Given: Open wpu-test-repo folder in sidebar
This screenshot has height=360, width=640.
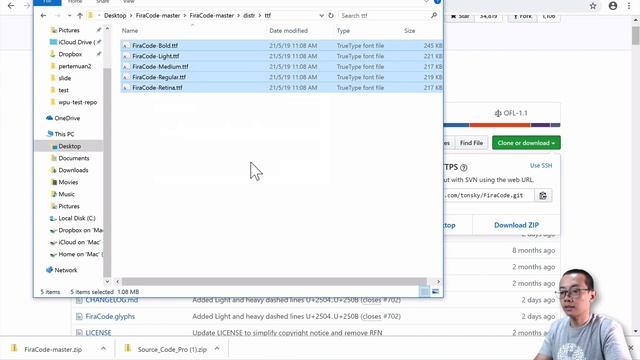Looking at the screenshot, I should pyautogui.click(x=77, y=102).
